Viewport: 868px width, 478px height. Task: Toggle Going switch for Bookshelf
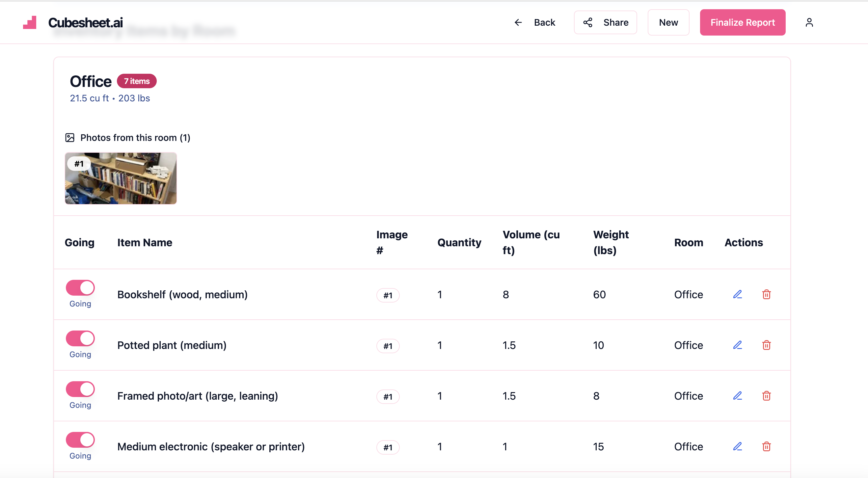pyautogui.click(x=80, y=288)
